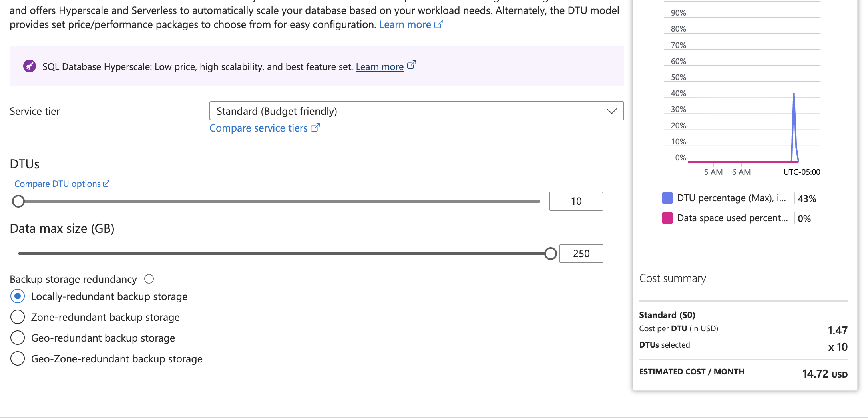Click the DTUs slider handle
Viewport: 868px width, 420px height.
(18, 201)
